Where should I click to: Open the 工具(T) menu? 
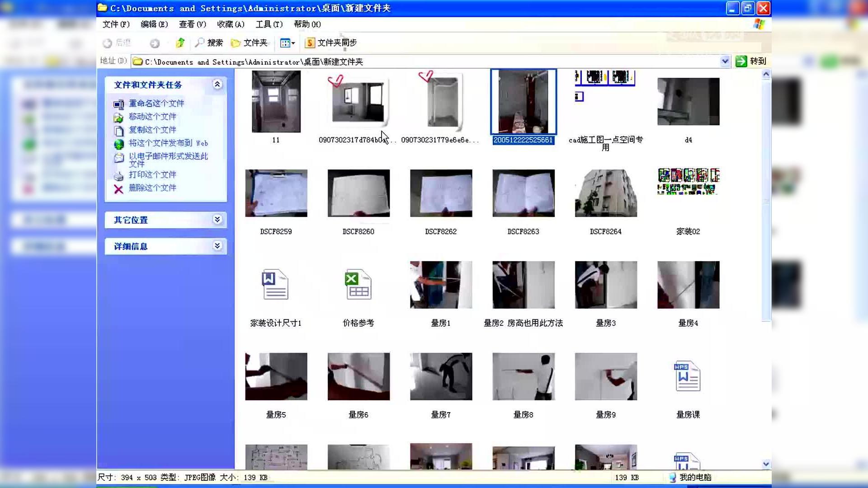point(269,24)
